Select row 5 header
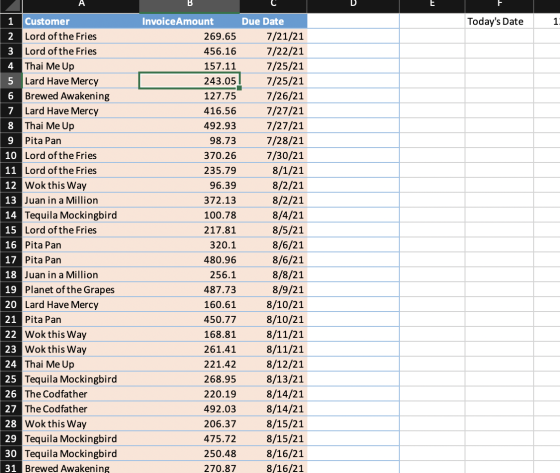560x473 pixels. click(x=11, y=81)
